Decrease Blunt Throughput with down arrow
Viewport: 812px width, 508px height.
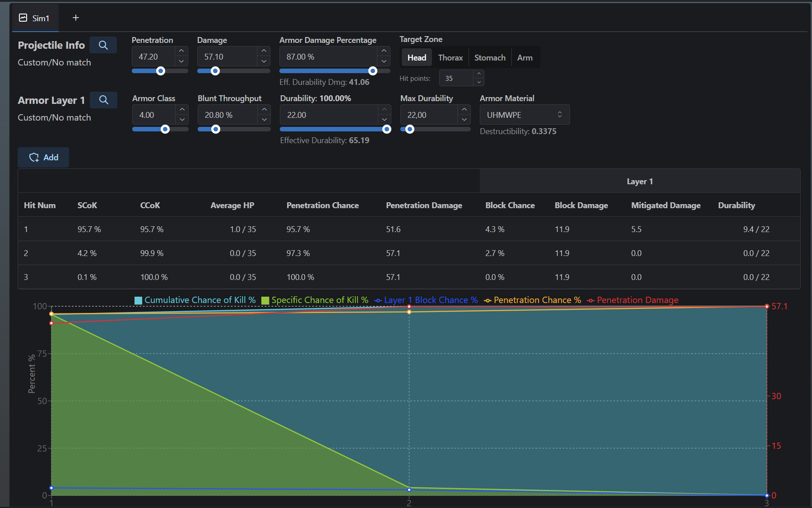264,120
